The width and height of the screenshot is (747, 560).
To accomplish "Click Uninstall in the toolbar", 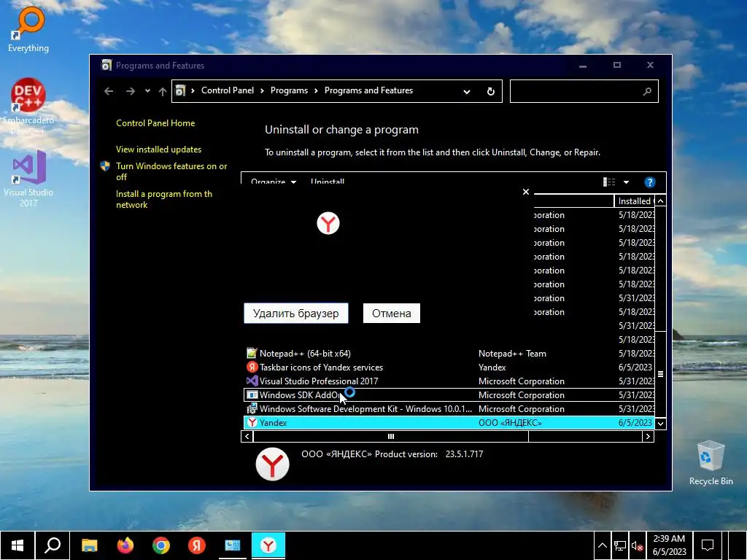I will (x=328, y=182).
